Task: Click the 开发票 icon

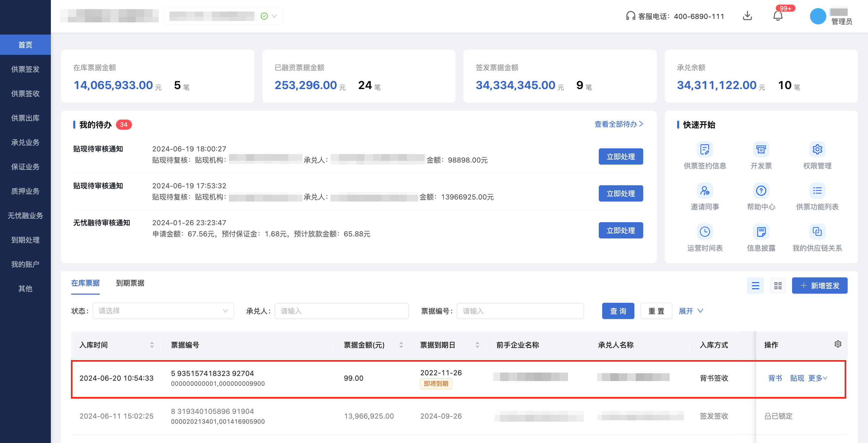Action: pyautogui.click(x=761, y=150)
